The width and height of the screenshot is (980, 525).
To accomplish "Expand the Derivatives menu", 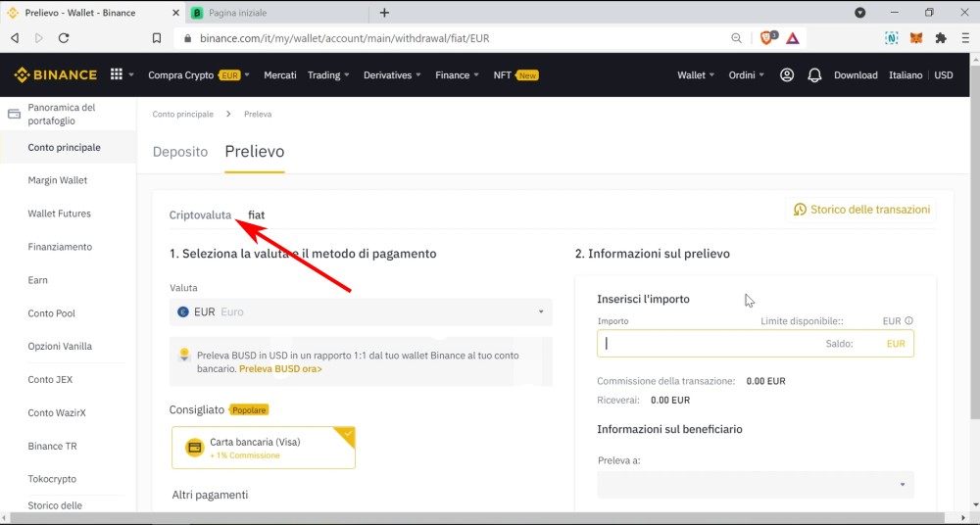I will tap(392, 75).
